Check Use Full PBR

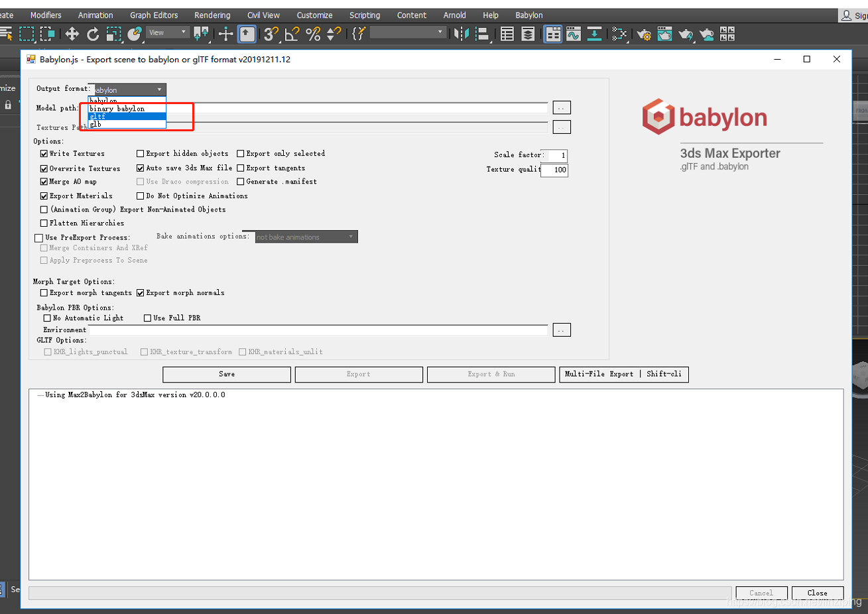(147, 318)
